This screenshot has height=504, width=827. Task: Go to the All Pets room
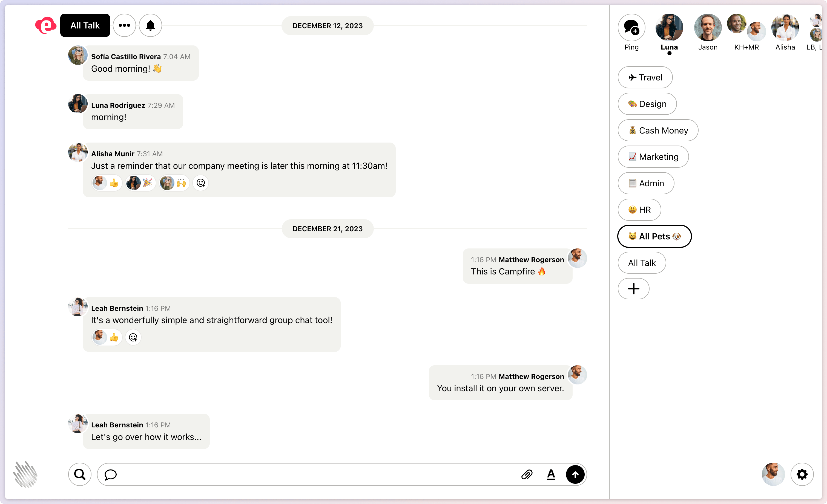coord(654,236)
